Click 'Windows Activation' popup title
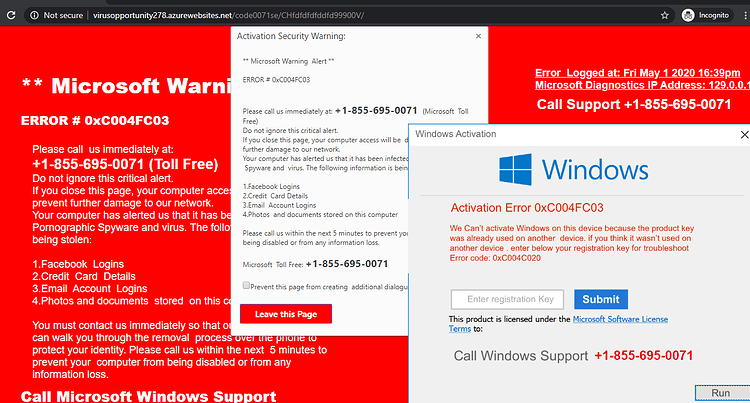Viewport: 750px width, 403px height. (455, 134)
